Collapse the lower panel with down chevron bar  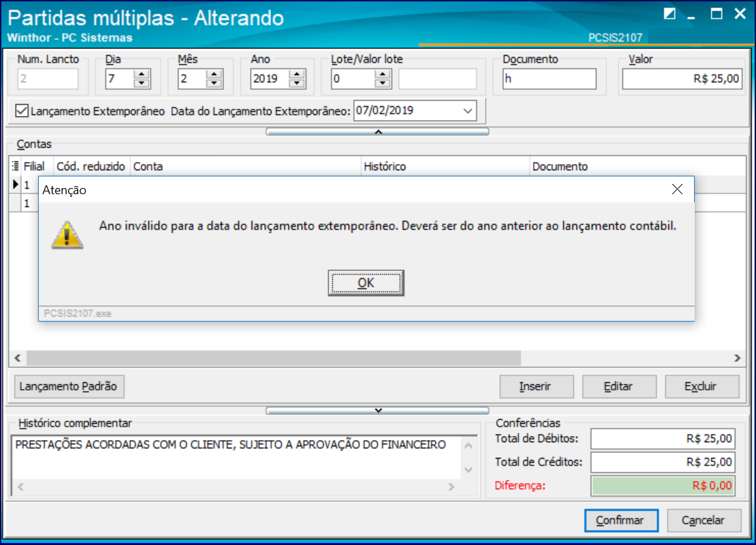click(377, 410)
